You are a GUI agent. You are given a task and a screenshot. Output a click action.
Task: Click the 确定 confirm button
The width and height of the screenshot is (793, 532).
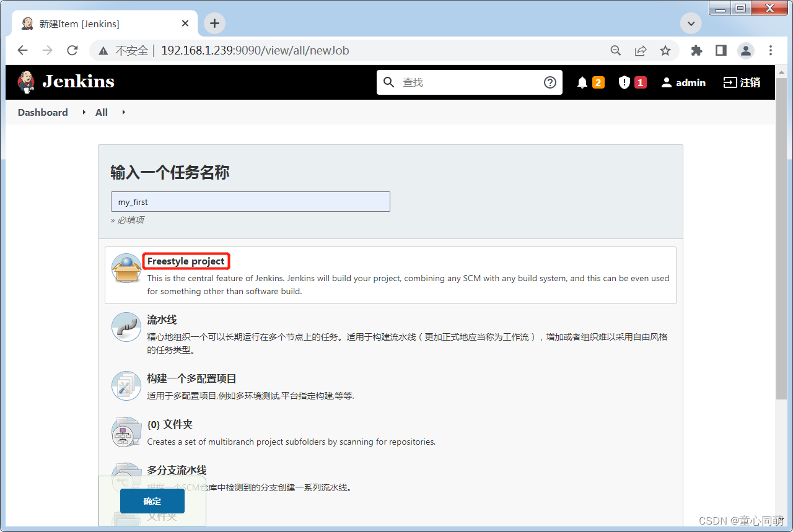tap(151, 501)
